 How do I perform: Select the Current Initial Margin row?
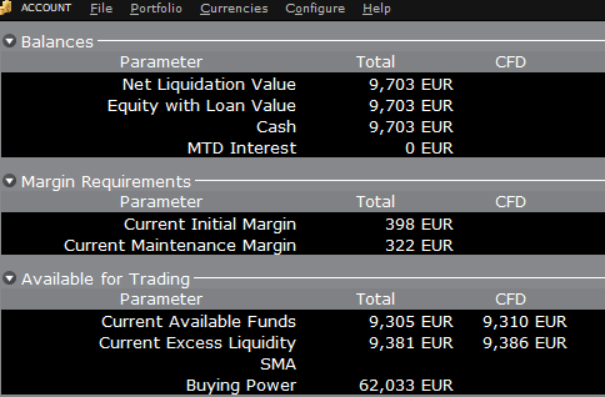(x=302, y=224)
